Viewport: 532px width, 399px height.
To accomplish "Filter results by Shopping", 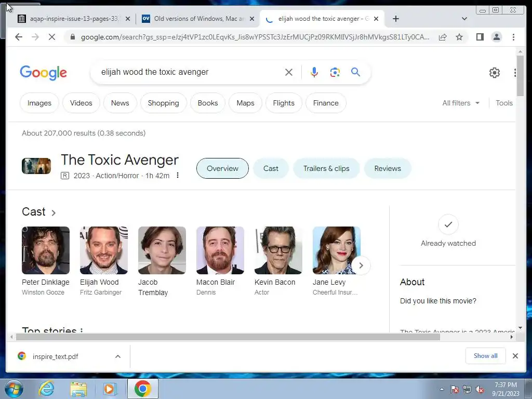I will point(164,103).
